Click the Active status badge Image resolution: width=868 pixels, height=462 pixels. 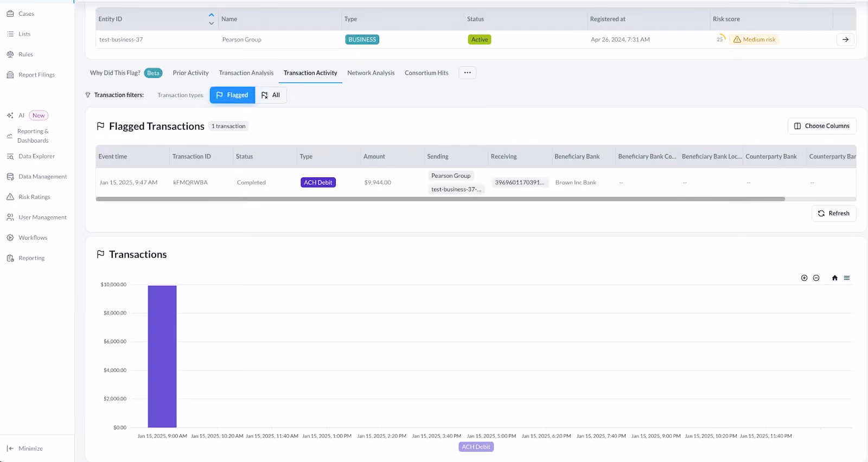pos(480,40)
